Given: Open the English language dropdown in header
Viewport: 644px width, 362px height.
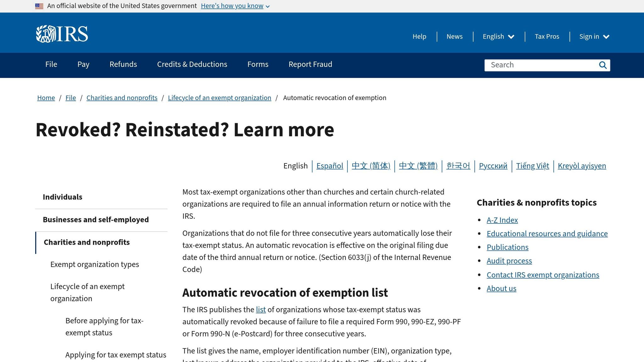Looking at the screenshot, I should point(498,36).
